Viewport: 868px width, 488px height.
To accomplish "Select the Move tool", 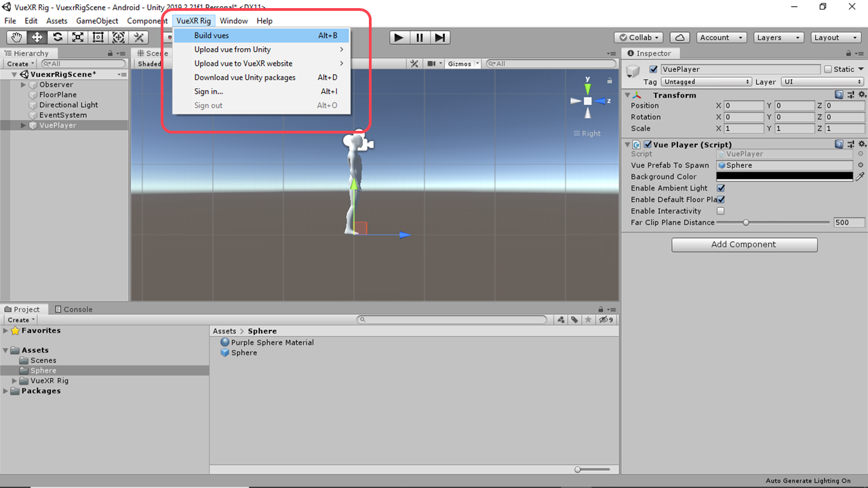I will click(37, 37).
